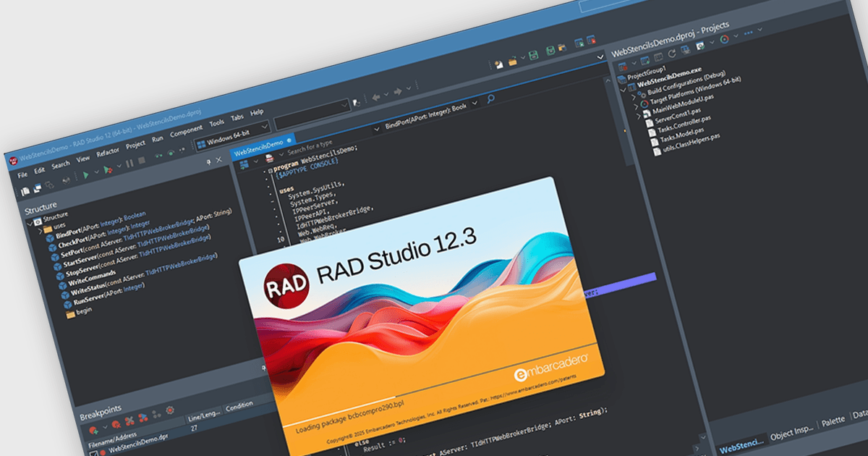Image resolution: width=868 pixels, height=456 pixels.
Task: Switch to the Object Inspector tab
Action: point(792,433)
